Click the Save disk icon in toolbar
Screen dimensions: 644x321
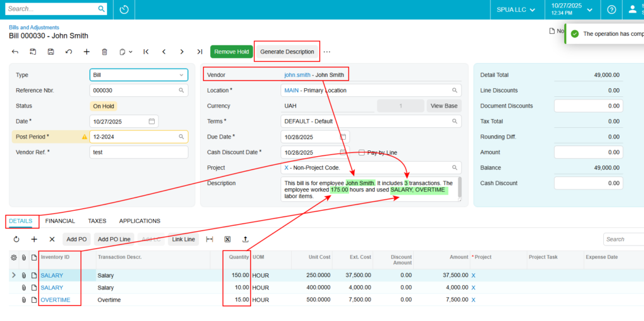(x=50, y=52)
